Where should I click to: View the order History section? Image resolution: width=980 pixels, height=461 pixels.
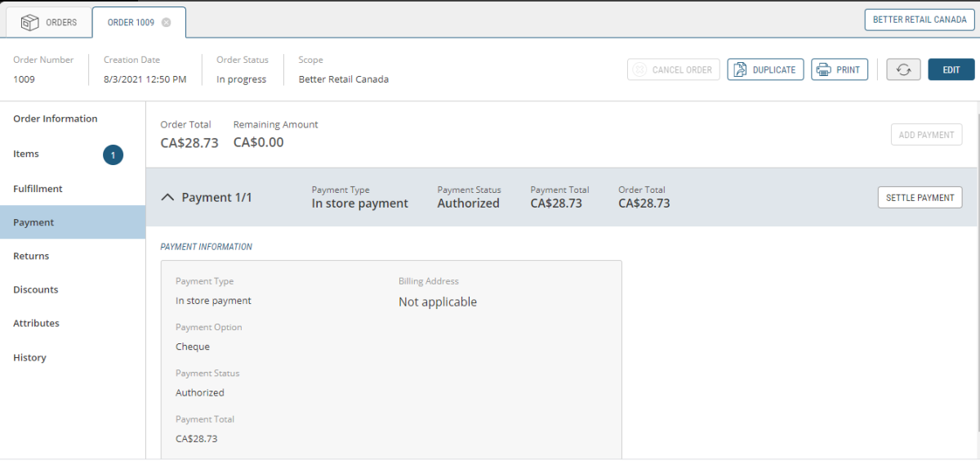(29, 357)
